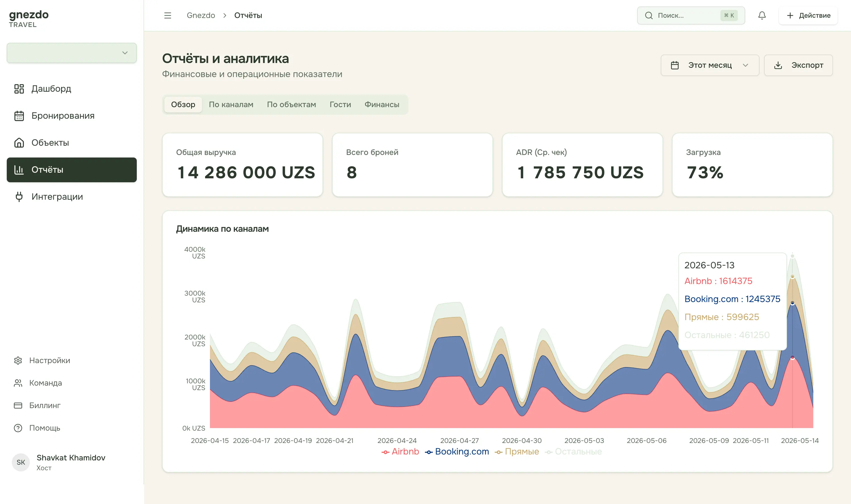Open the По объектам tab
Image resolution: width=851 pixels, height=504 pixels.
[291, 104]
